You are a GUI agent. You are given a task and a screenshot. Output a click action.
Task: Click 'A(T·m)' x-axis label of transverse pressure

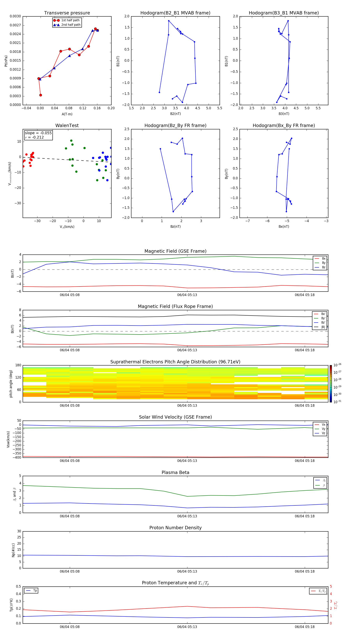click(67, 114)
